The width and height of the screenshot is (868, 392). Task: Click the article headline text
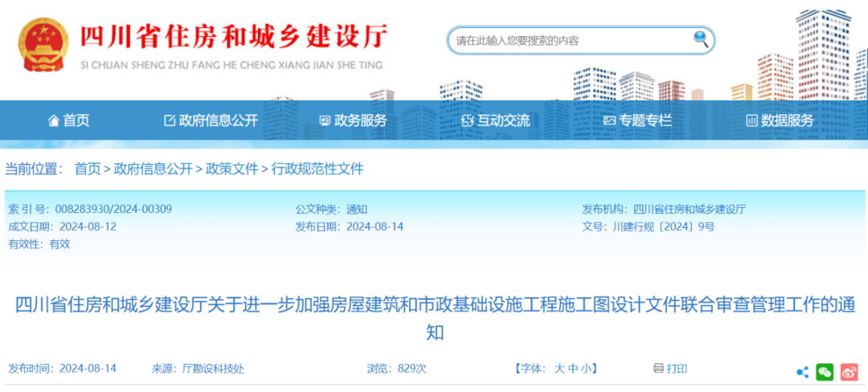click(x=435, y=318)
